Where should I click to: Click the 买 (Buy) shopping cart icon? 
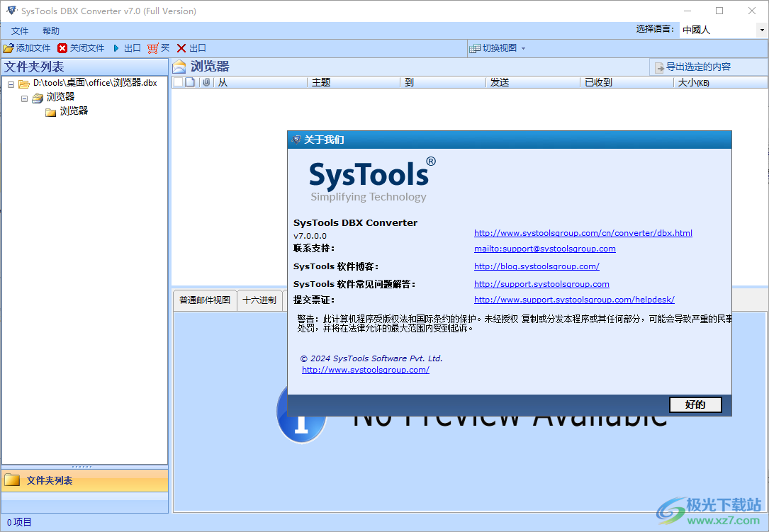[x=152, y=47]
